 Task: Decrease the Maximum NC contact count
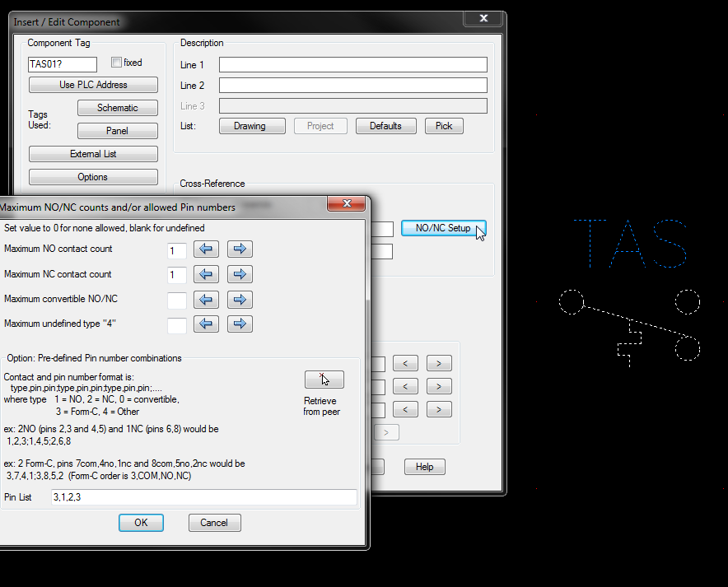[x=206, y=274]
